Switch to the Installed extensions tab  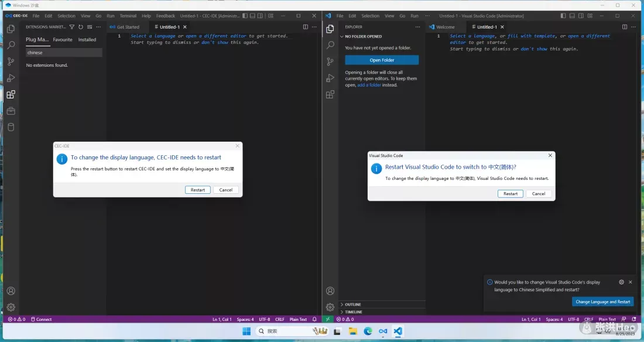point(87,40)
